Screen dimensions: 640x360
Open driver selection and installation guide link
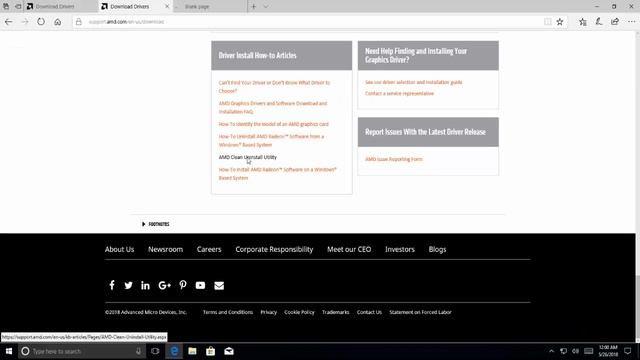(x=413, y=82)
